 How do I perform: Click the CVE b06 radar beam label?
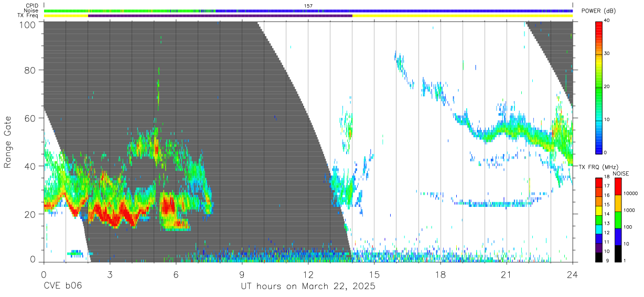63,287
